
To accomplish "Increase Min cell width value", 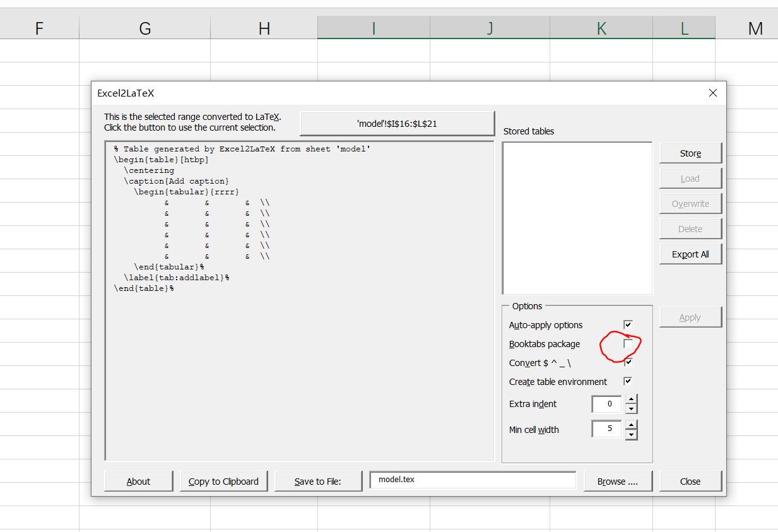I will (x=631, y=425).
